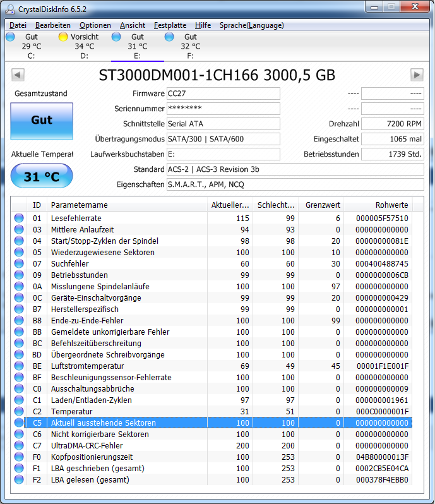This screenshot has height=504, width=435.
Task: Click status orb of Ende-zu-Ende-Fehler row
Action: click(x=19, y=320)
